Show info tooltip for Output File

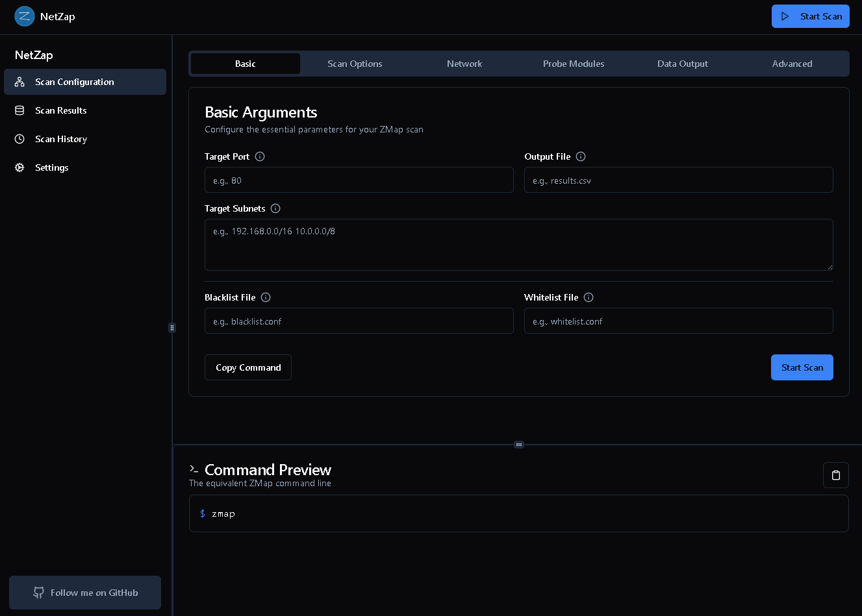click(581, 156)
